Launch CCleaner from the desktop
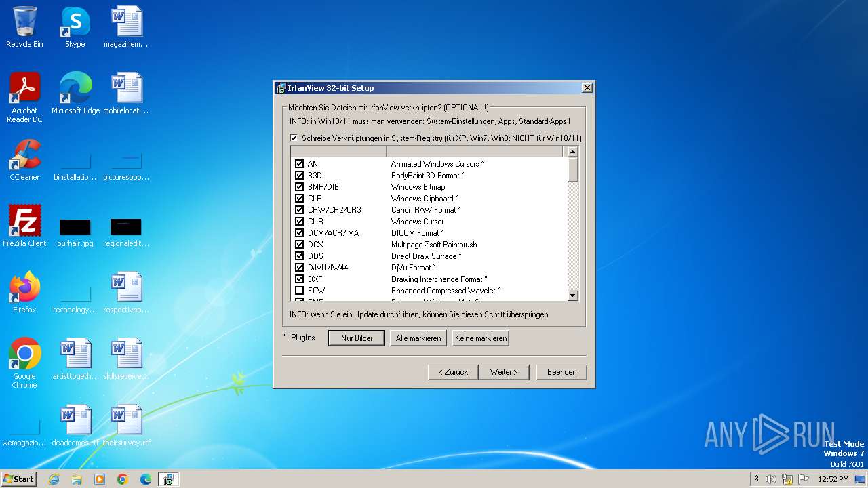This screenshot has height=488, width=868. click(x=24, y=159)
